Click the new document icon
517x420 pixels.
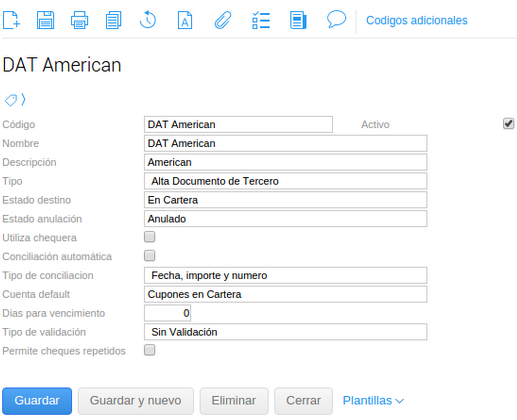point(12,20)
